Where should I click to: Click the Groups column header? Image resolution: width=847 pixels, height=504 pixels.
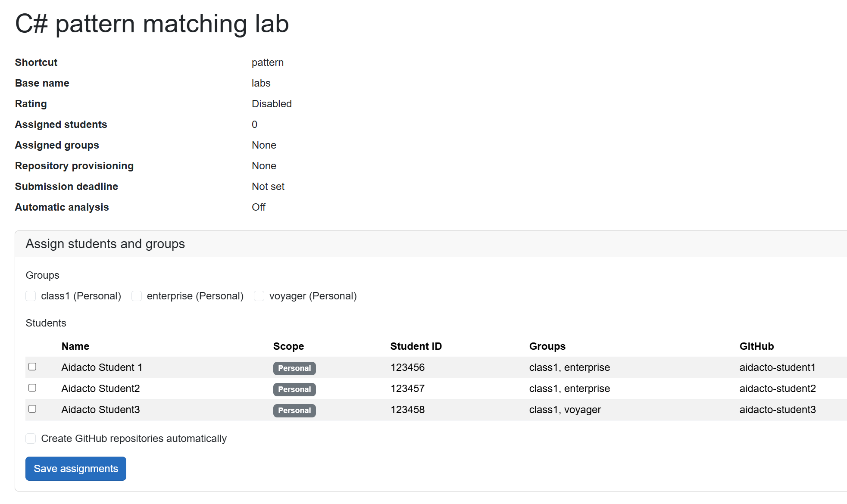[x=547, y=346]
